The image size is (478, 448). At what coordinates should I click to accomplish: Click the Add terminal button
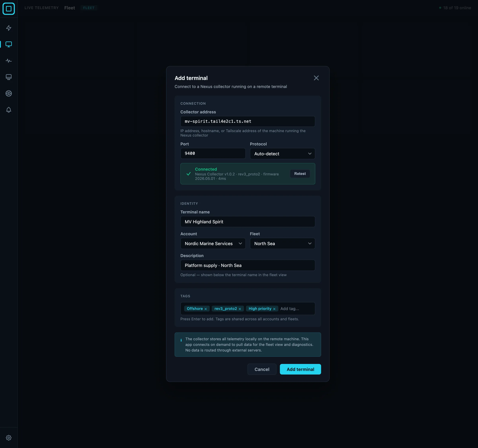[x=300, y=369]
